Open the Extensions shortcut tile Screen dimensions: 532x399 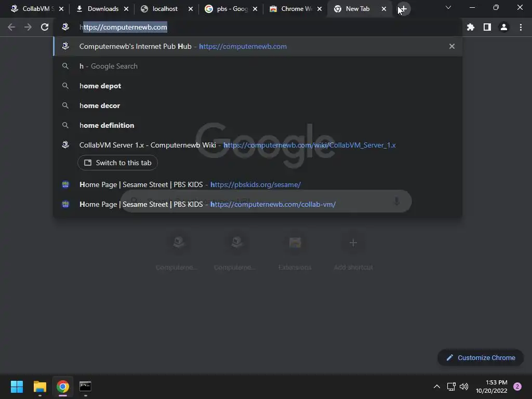tap(295, 252)
